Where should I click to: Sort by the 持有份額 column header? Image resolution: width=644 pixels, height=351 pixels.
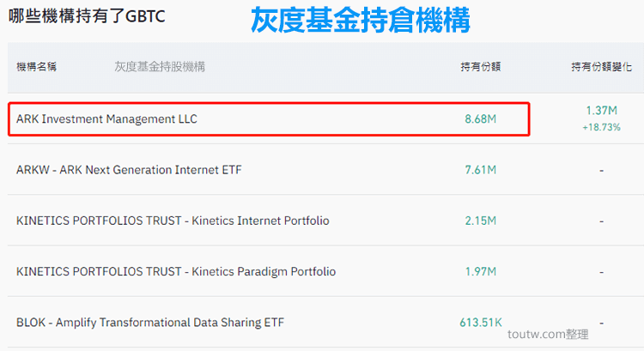point(481,67)
